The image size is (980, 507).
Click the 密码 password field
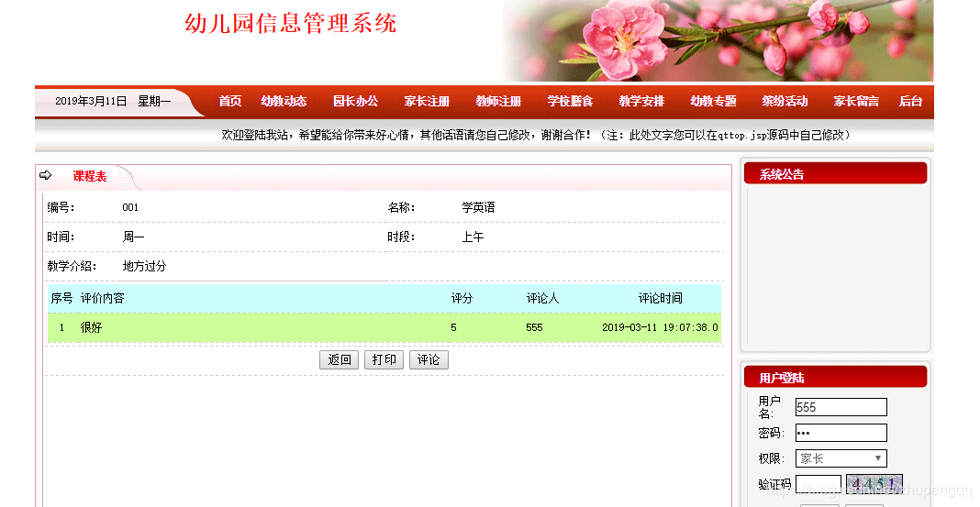pos(841,433)
